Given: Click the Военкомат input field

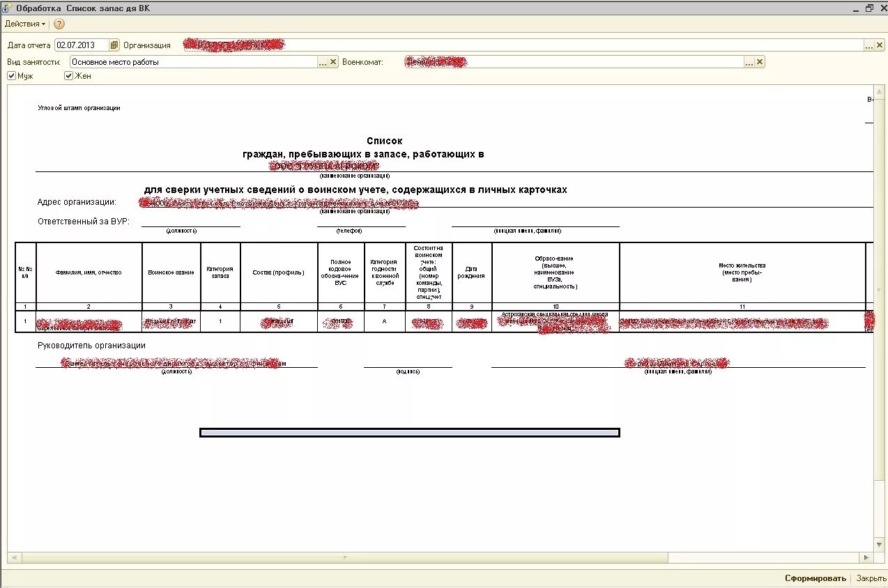Looking at the screenshot, I should (x=574, y=62).
